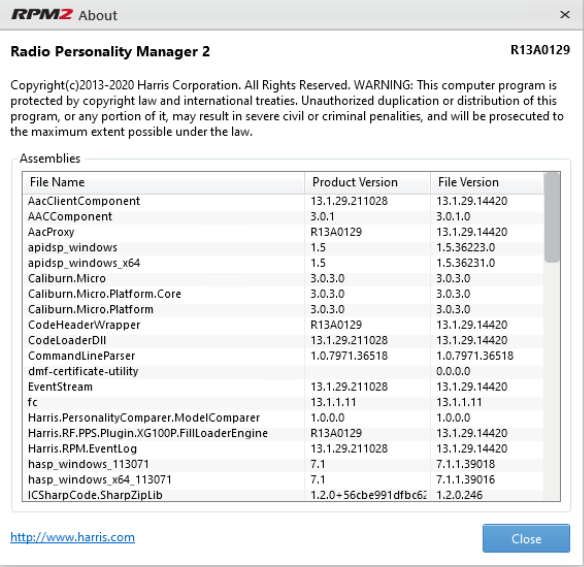Select the Harris.RPM.EventLog row

coord(283,449)
